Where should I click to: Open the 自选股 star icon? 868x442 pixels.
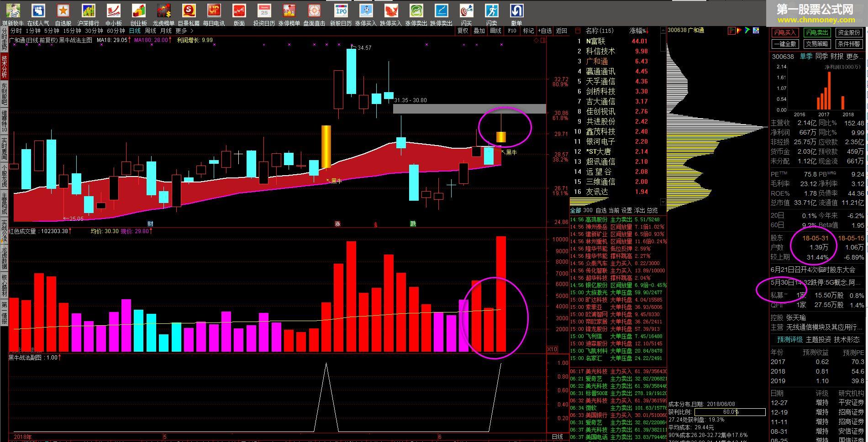point(63,10)
